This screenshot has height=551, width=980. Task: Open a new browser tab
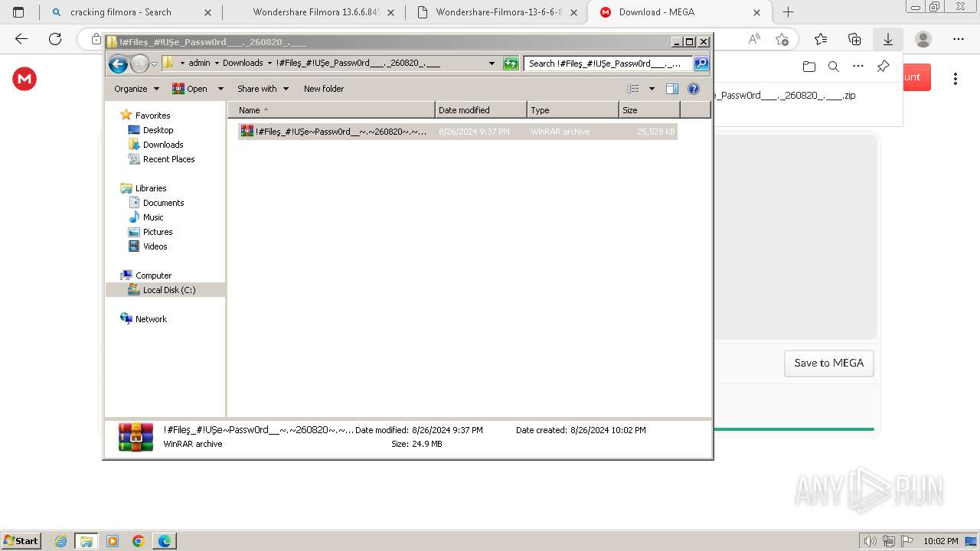click(x=788, y=12)
